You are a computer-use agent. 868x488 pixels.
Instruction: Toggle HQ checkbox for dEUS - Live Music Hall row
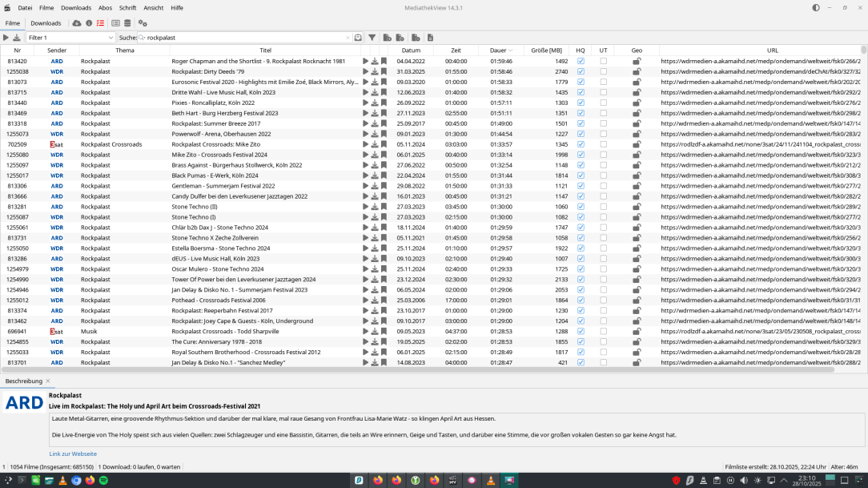pos(581,259)
